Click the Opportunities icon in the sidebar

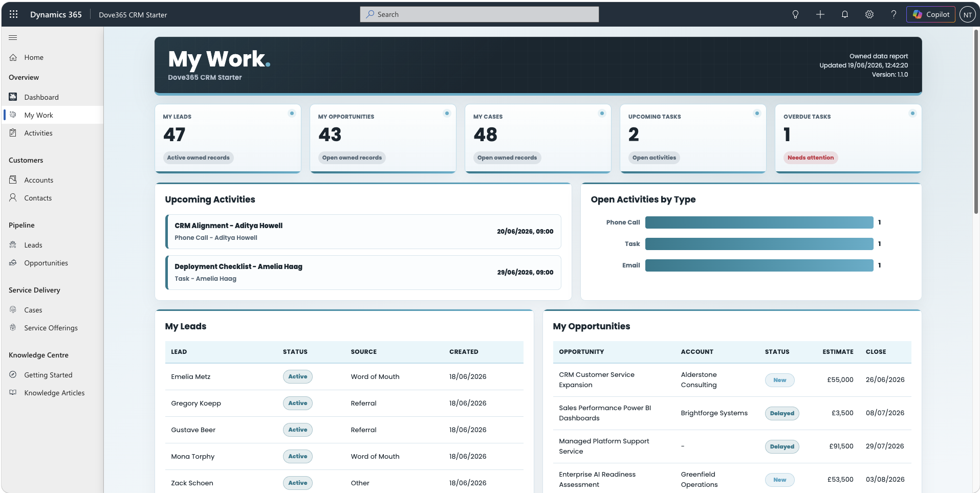(13, 262)
